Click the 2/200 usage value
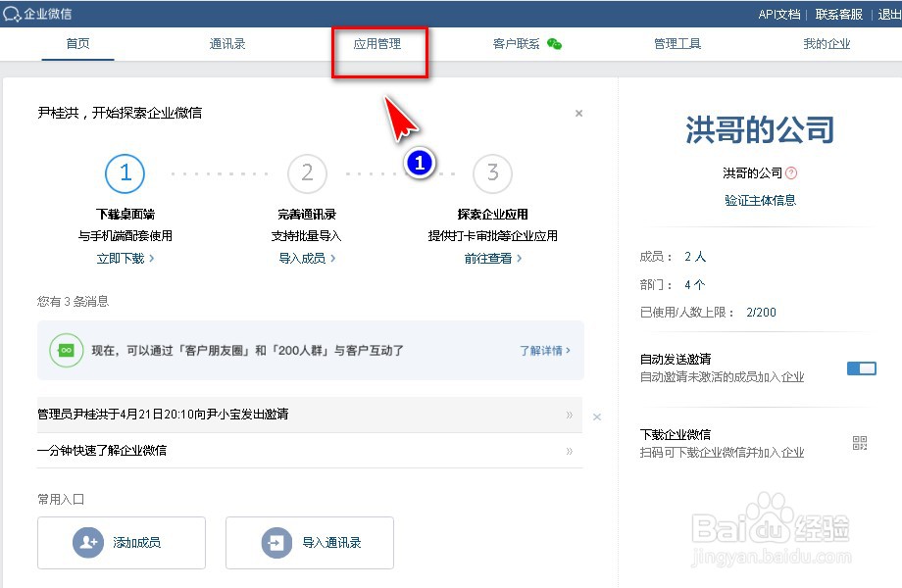The image size is (902, 588). pyautogui.click(x=761, y=312)
